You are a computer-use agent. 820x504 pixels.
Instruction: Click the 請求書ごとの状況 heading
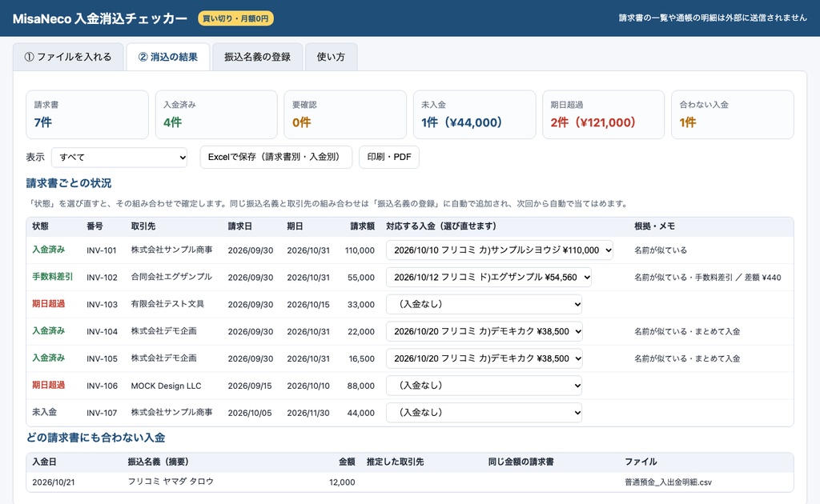(x=69, y=183)
